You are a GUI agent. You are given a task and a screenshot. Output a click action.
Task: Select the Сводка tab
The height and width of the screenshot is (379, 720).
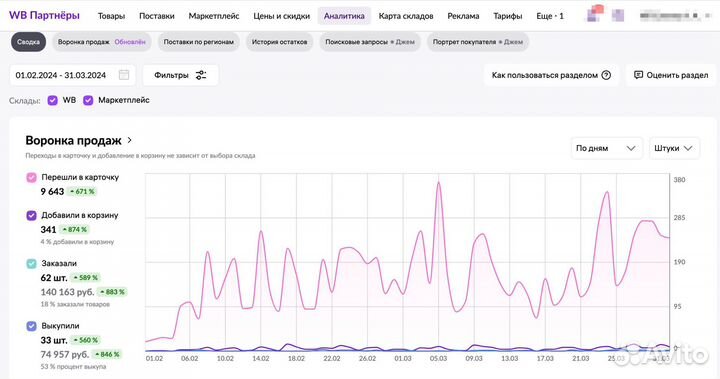click(x=28, y=42)
